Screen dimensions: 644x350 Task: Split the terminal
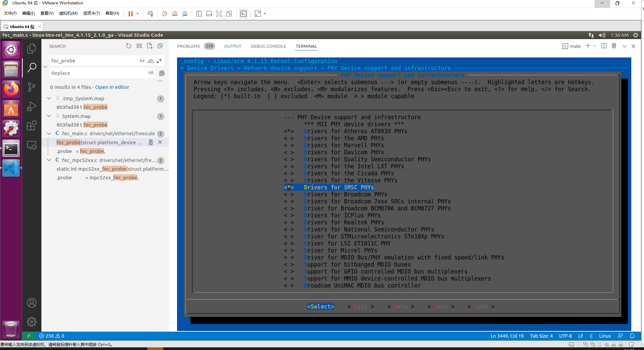[x=604, y=46]
